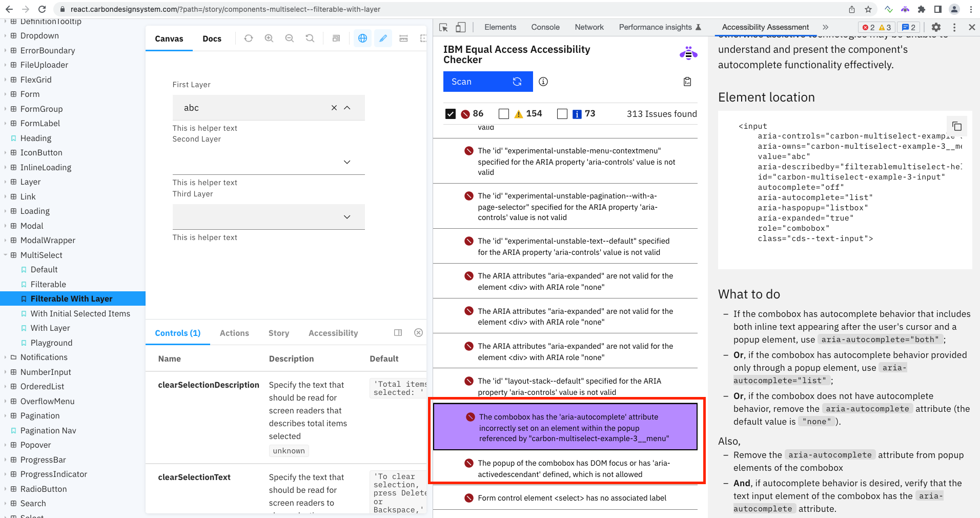Viewport: 980px width, 518px height.
Task: Open the Console tab in DevTools
Action: point(545,27)
